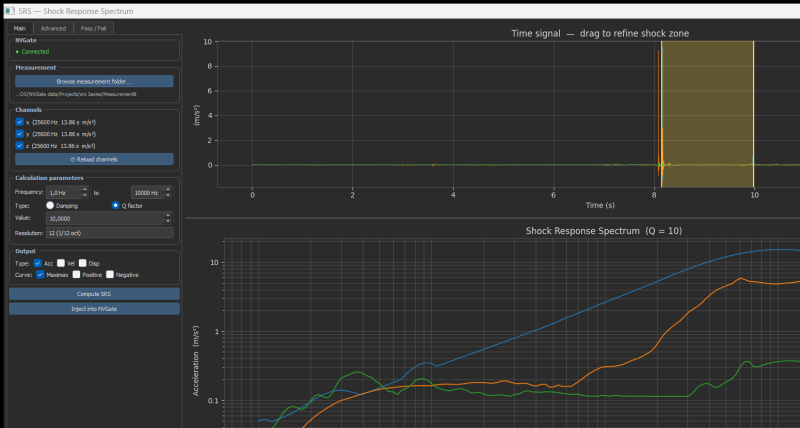The image size is (800, 428).
Task: Open the Resolution 12 (1/12 oct) dropdown
Action: tap(110, 233)
